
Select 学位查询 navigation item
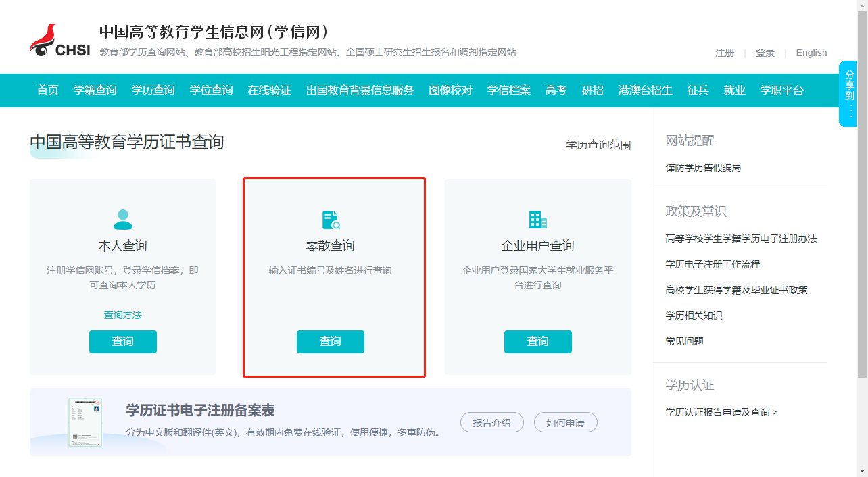[x=212, y=91]
